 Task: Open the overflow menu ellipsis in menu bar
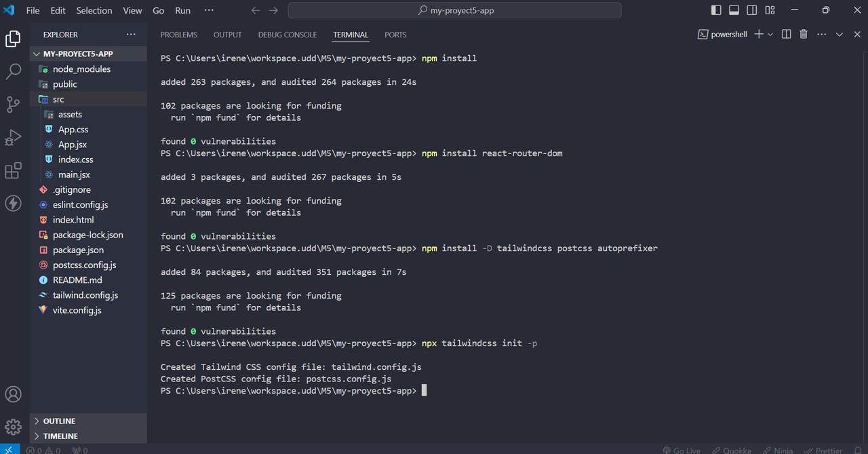208,11
